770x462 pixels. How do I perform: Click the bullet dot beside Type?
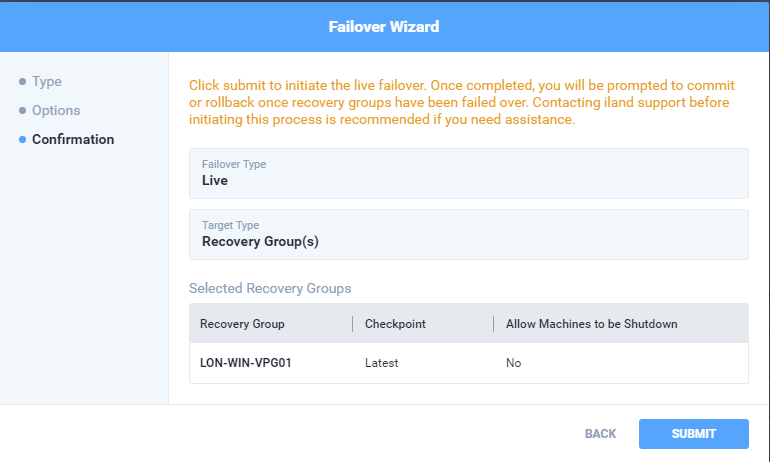point(22,81)
